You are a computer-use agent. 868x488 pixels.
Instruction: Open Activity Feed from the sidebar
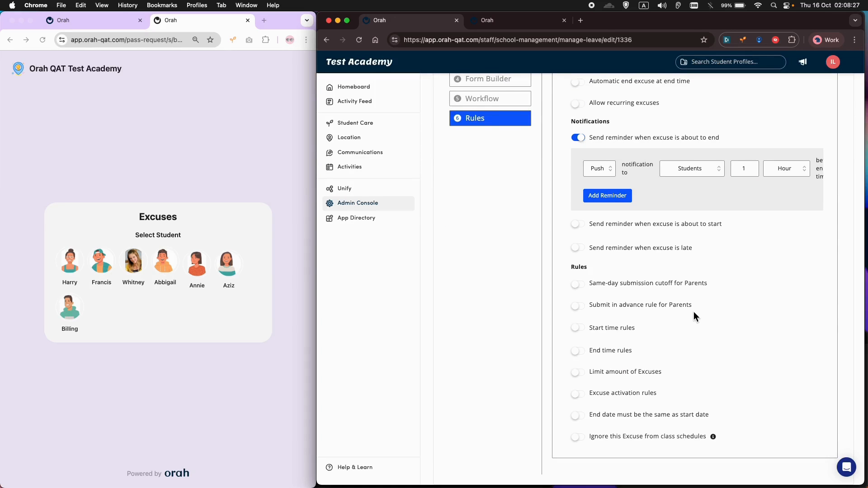tap(354, 101)
